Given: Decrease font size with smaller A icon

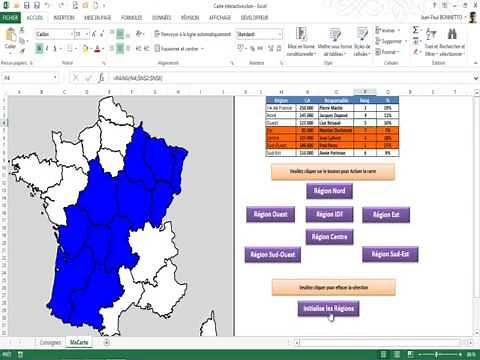Looking at the screenshot, I should pyautogui.click(x=102, y=34).
